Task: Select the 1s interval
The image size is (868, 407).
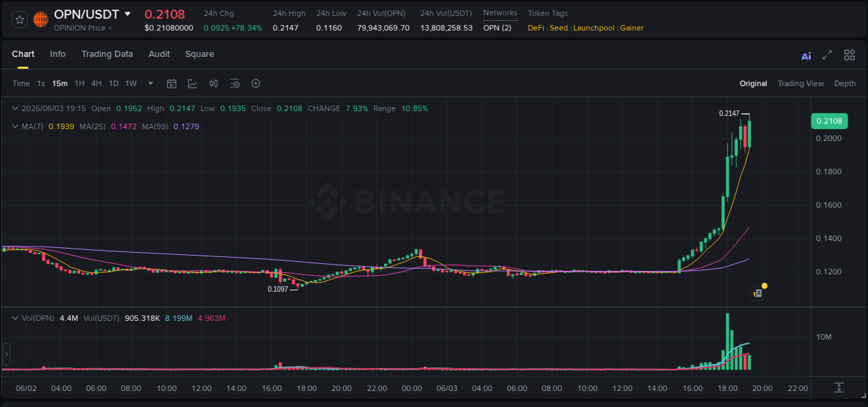Action: [41, 83]
